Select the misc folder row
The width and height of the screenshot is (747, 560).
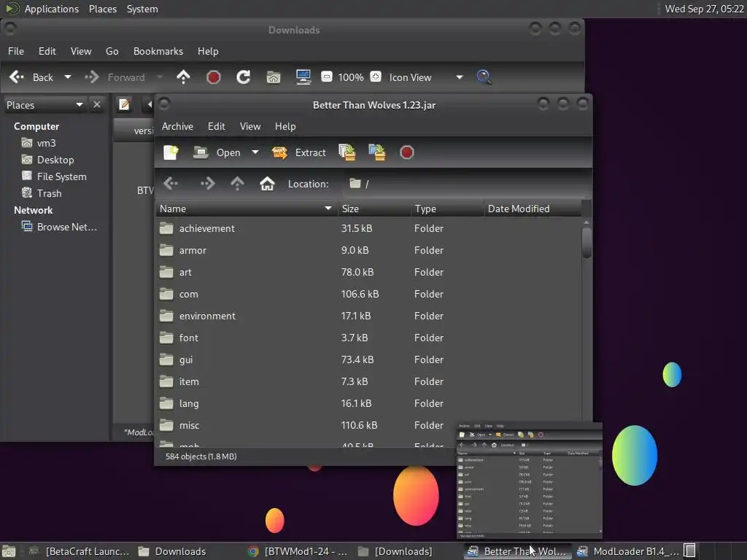coord(368,426)
